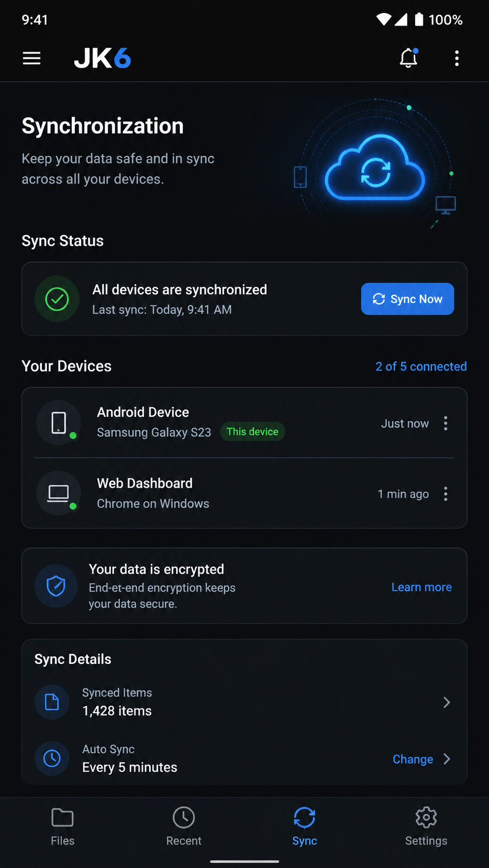This screenshot has height=868, width=489.
Task: Tap the bottom home gesture bar
Action: tap(244, 861)
